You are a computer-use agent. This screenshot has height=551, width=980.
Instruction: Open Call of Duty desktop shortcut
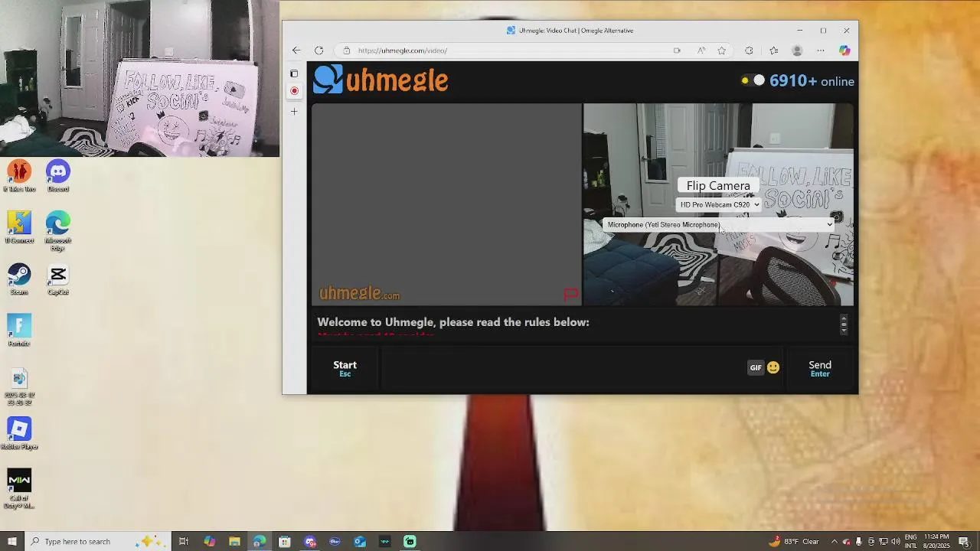coord(19,488)
